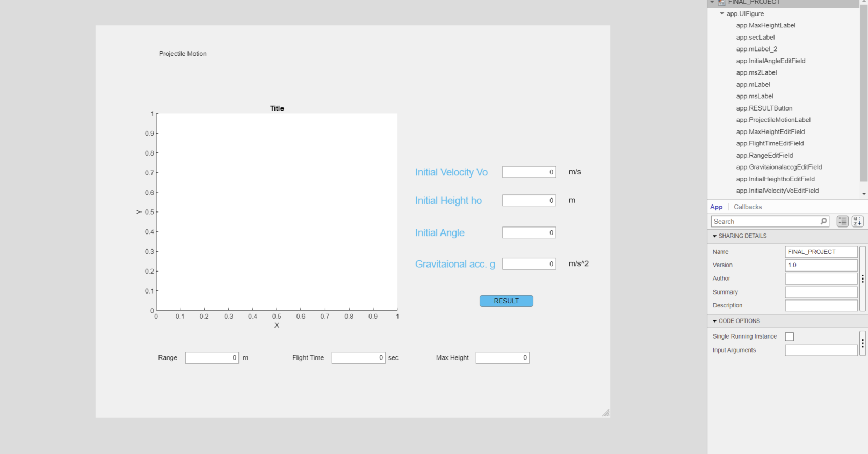Collapse the FINAL_PROJECT root node

click(712, 2)
